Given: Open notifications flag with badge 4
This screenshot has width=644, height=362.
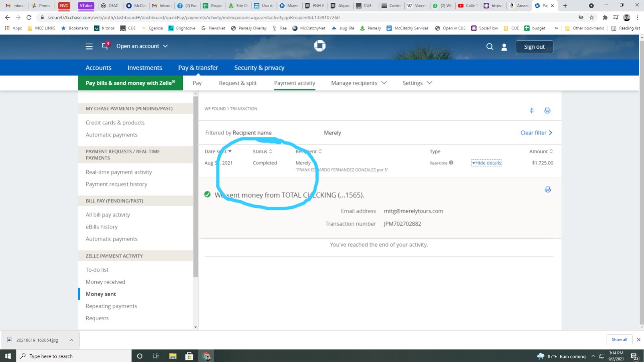Looking at the screenshot, I should 106,46.
